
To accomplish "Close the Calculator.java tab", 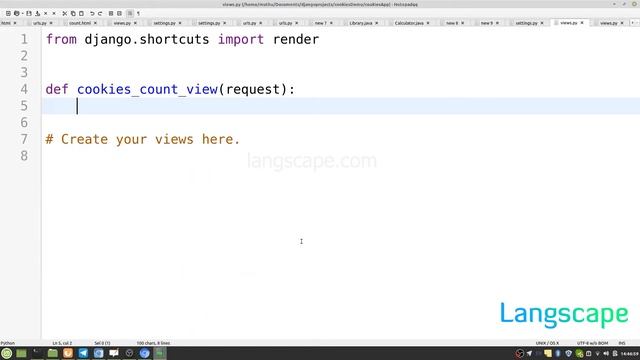I will tap(428, 23).
